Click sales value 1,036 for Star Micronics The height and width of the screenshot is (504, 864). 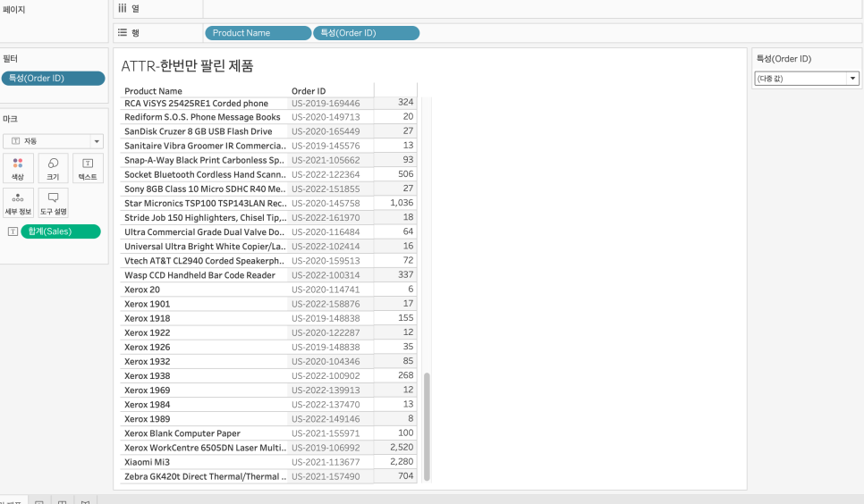coord(402,203)
